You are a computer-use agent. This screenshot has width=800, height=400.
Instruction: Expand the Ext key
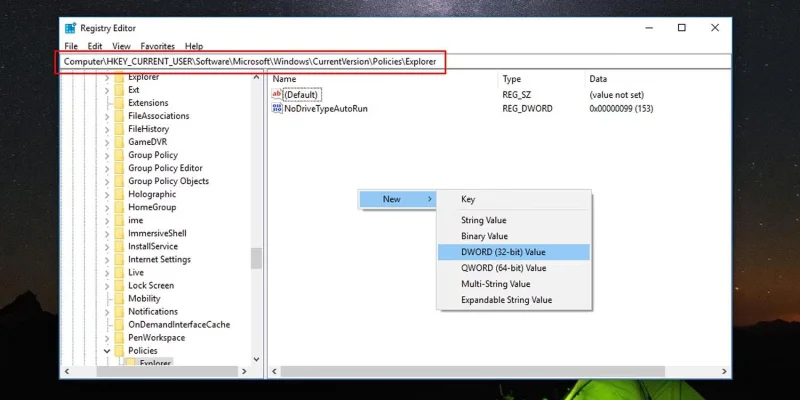tap(107, 90)
